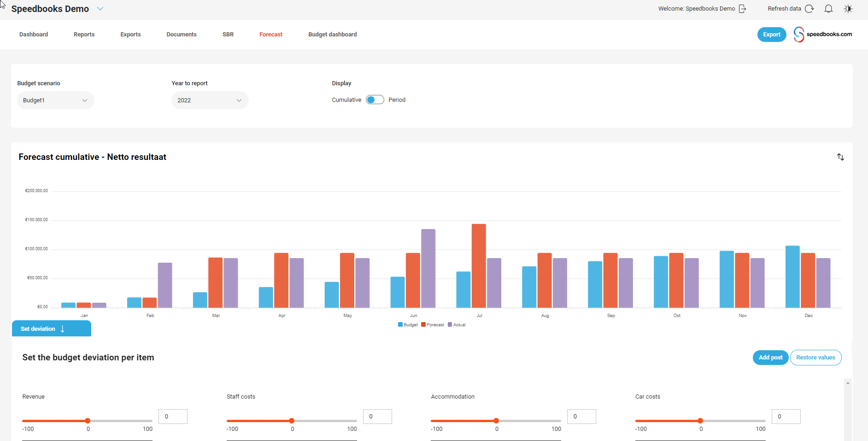Click the Accommodation value input field
868x441 pixels.
point(582,417)
